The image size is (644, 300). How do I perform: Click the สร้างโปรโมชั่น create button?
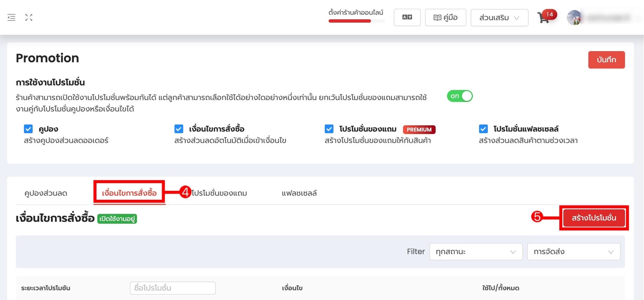click(x=594, y=218)
